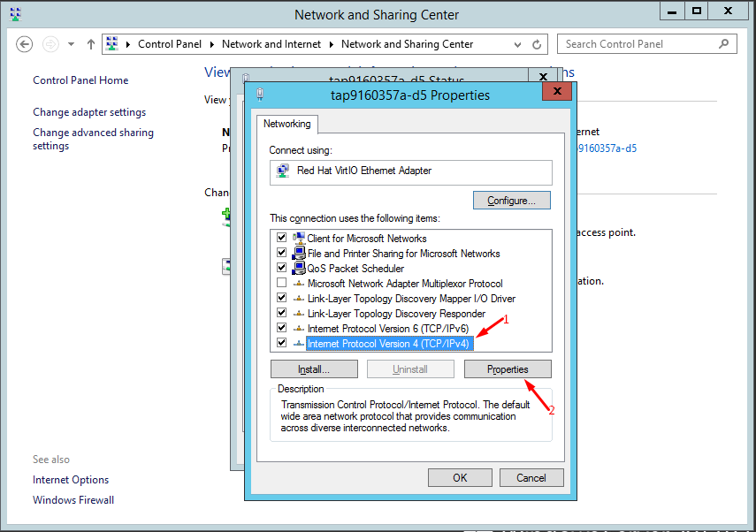Toggle QoS Packet Scheduler checkbox

pyautogui.click(x=281, y=268)
